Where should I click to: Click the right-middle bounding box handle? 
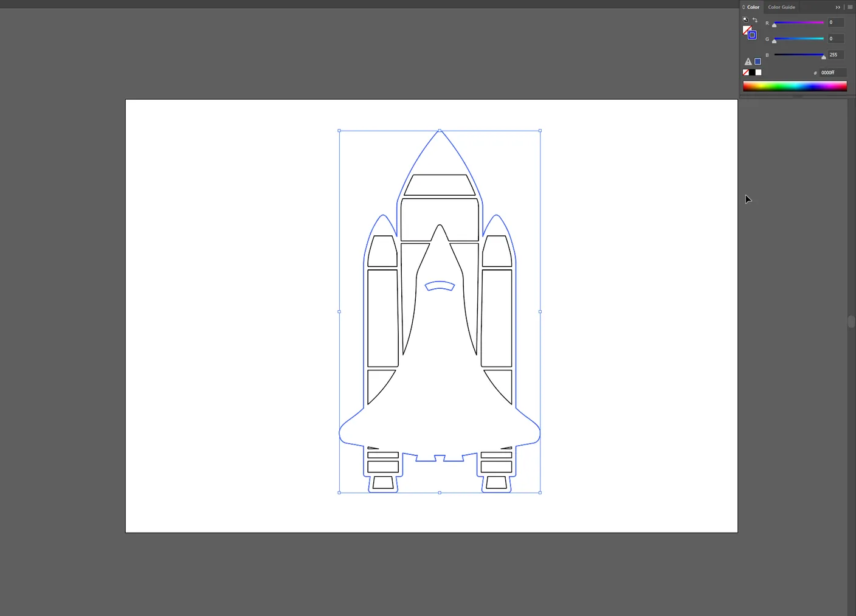tap(540, 311)
